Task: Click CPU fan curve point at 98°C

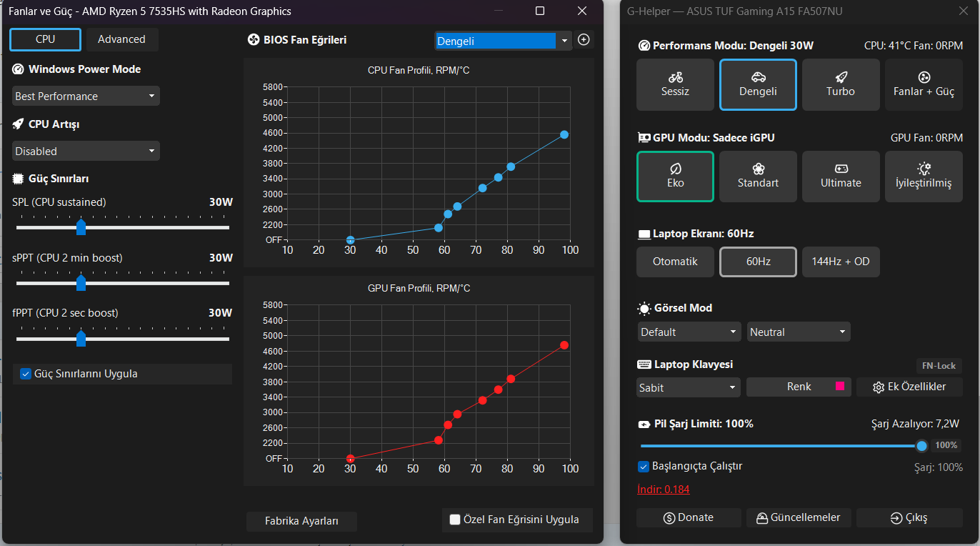Action: click(564, 134)
